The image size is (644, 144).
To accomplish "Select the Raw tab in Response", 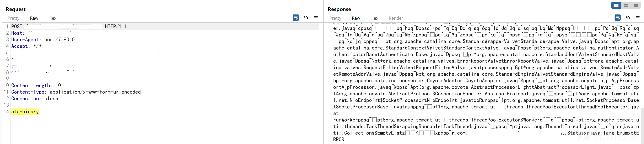I will [x=356, y=18].
